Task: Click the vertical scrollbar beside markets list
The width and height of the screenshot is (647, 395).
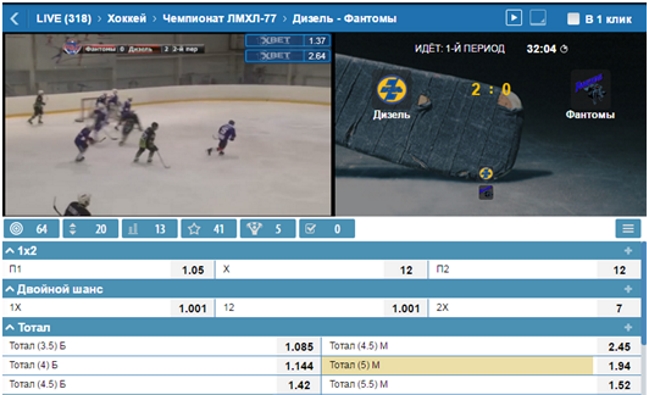Action: click(644, 294)
